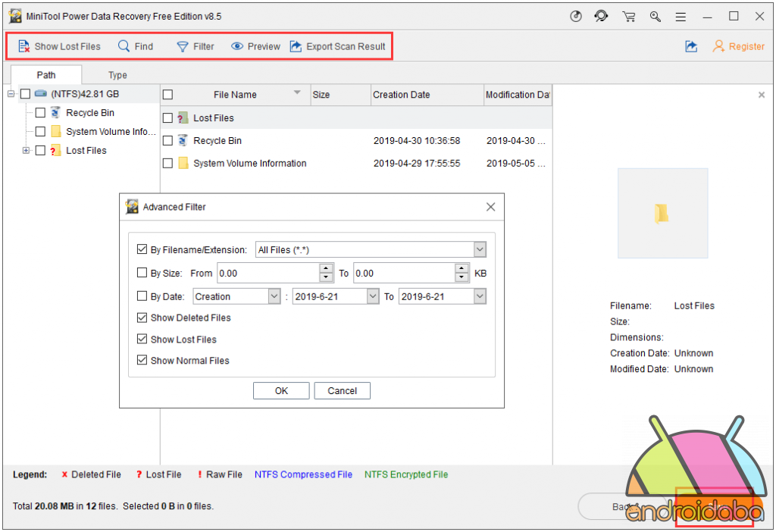Click the Lost Files question-mark icon in tree
Screen dimensions: 776x532
click(x=56, y=151)
